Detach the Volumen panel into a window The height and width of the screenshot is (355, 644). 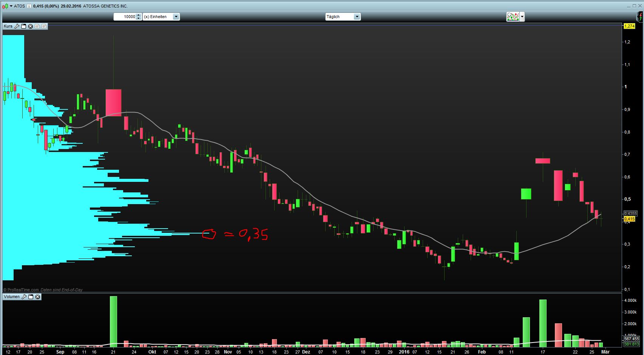[x=31, y=297]
